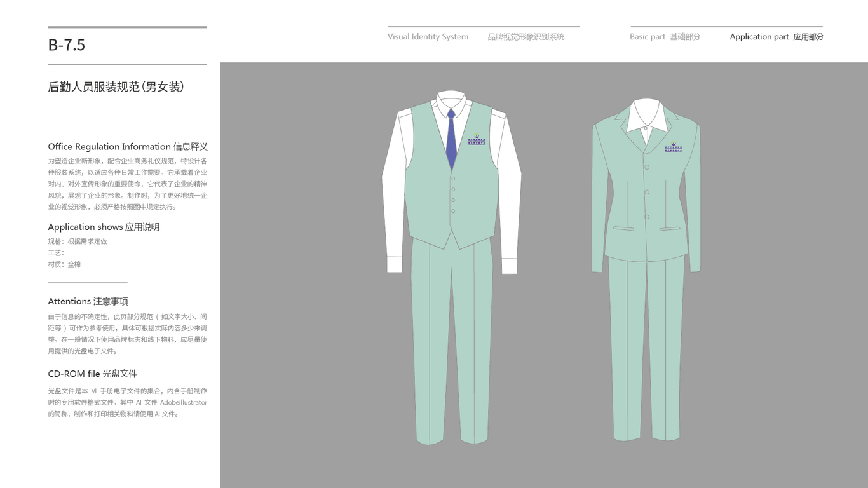Click 'Visual Identity System' header text
This screenshot has height=488, width=868.
428,37
